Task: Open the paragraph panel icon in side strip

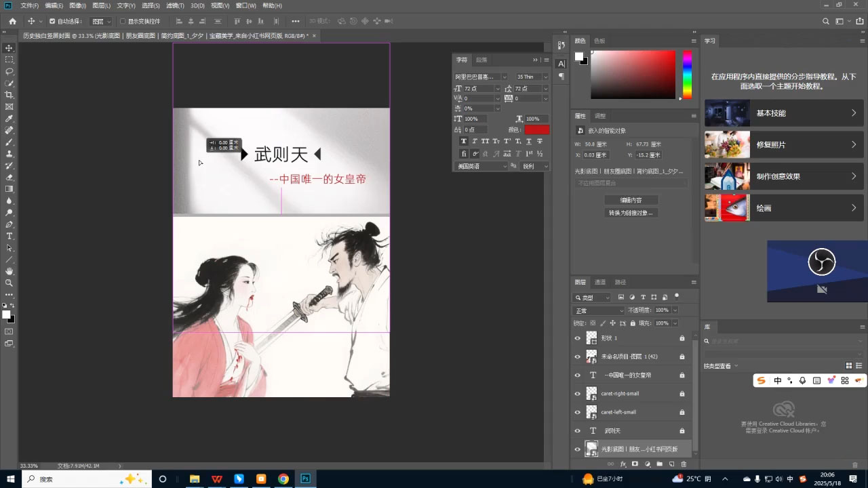Action: (x=561, y=77)
